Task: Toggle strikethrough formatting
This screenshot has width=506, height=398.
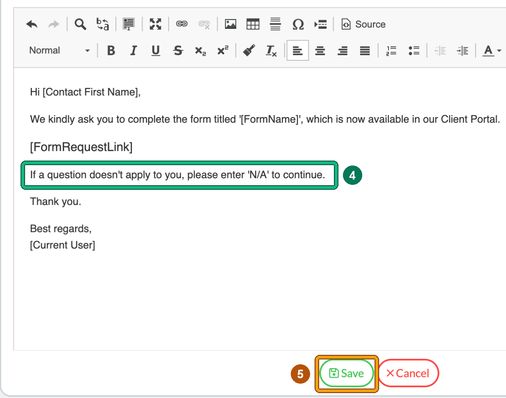Action: coord(178,51)
